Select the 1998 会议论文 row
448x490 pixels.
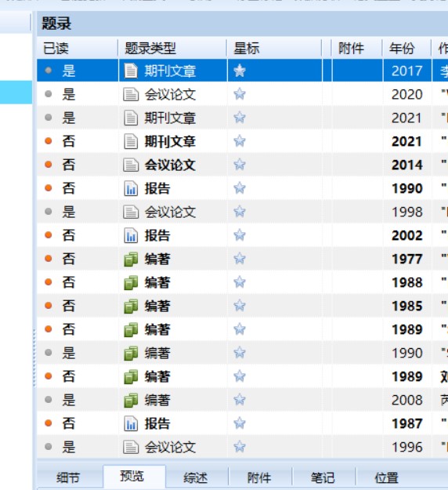click(x=242, y=212)
